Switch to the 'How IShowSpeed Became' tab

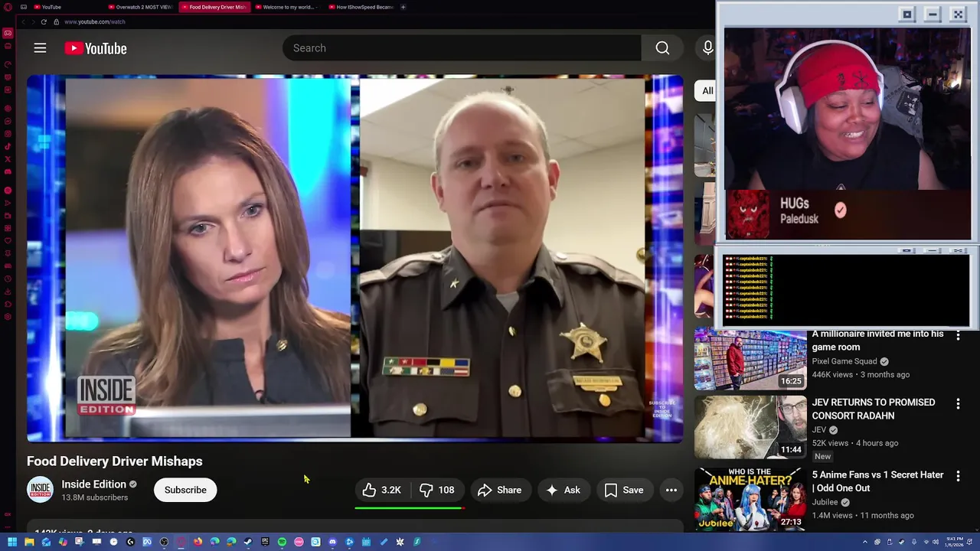click(361, 7)
